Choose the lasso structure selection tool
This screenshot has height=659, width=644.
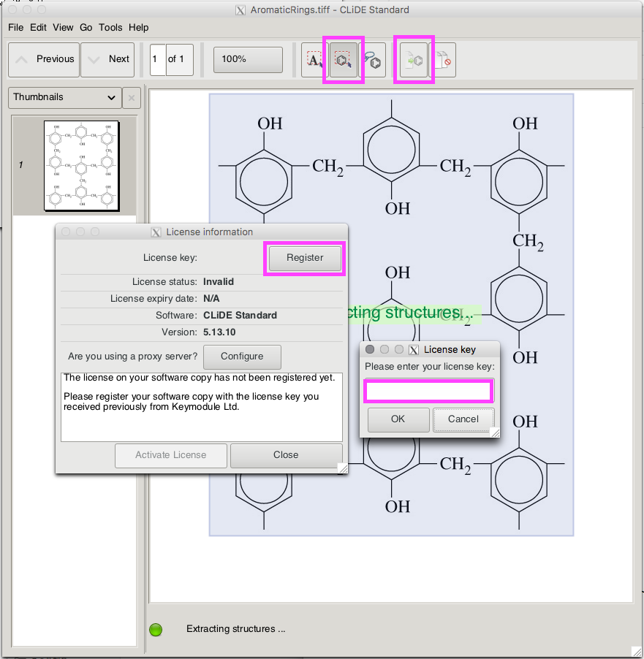[x=373, y=60]
